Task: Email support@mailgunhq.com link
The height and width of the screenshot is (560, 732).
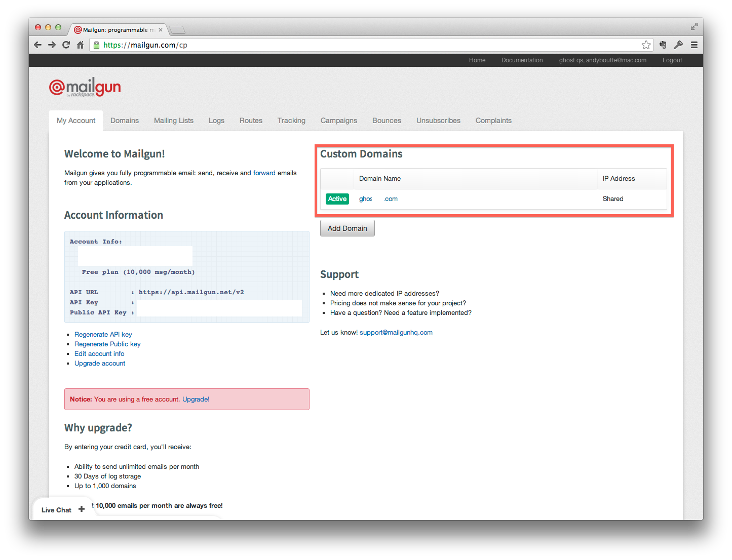Action: pyautogui.click(x=396, y=333)
